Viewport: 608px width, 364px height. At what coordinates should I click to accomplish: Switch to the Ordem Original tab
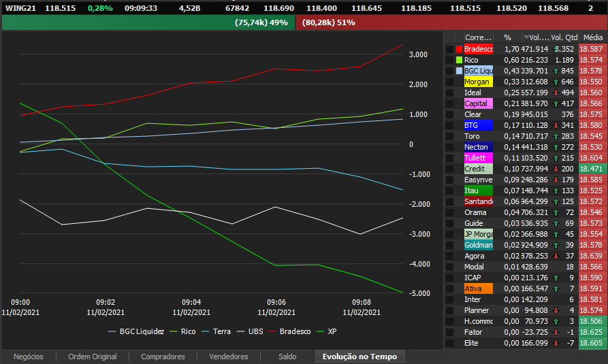pyautogui.click(x=93, y=357)
